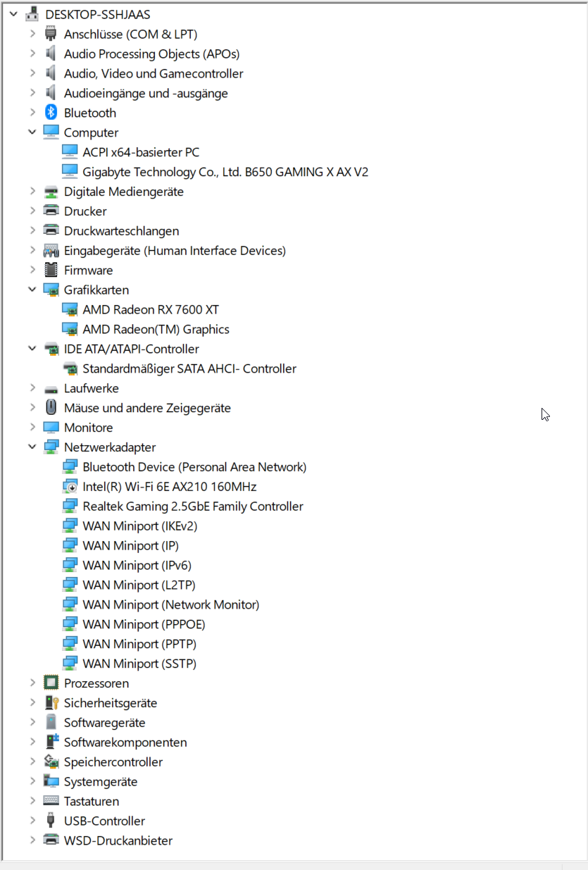Click the Speichercontroller label
Viewport: 588px width, 870px height.
pos(113,762)
